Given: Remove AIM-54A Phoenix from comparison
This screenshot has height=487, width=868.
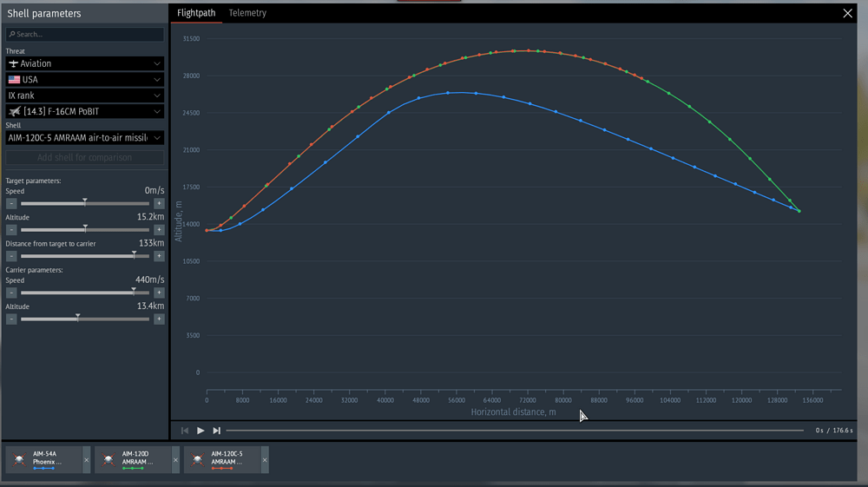Looking at the screenshot, I should tap(86, 460).
